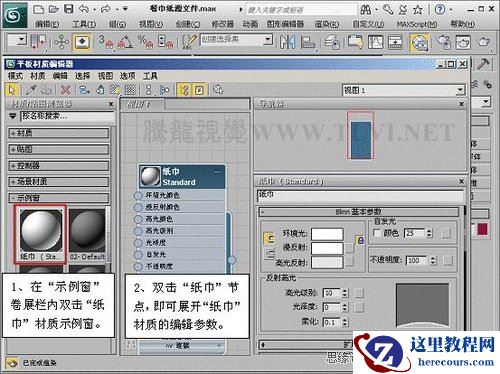
Task: Click the map button next to 不透明度
Action: 448,260
